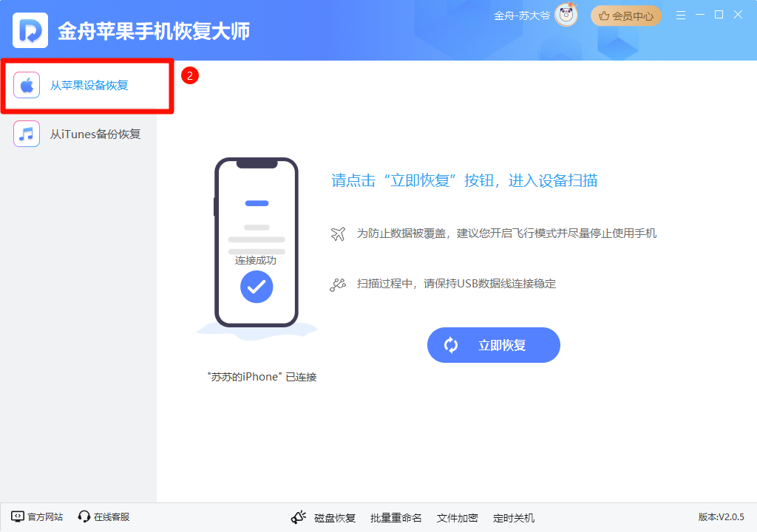This screenshot has height=532, width=757.
Task: Open the 会员中心 button
Action: [625, 16]
